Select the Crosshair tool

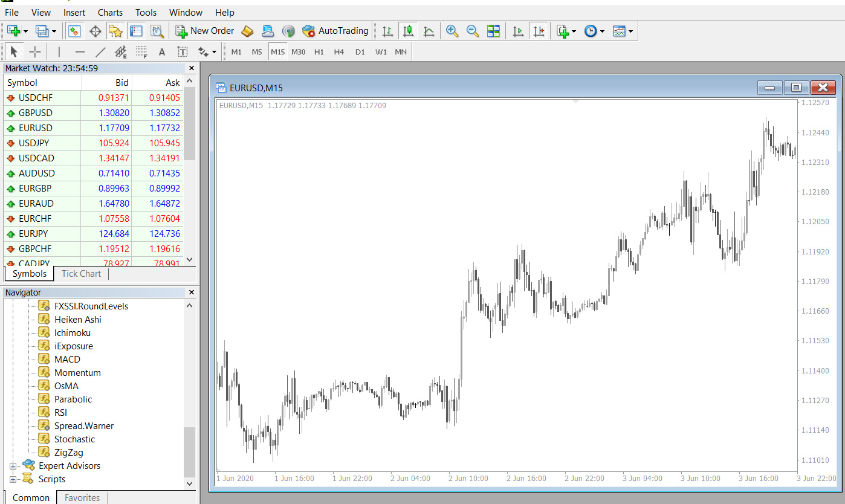point(35,52)
